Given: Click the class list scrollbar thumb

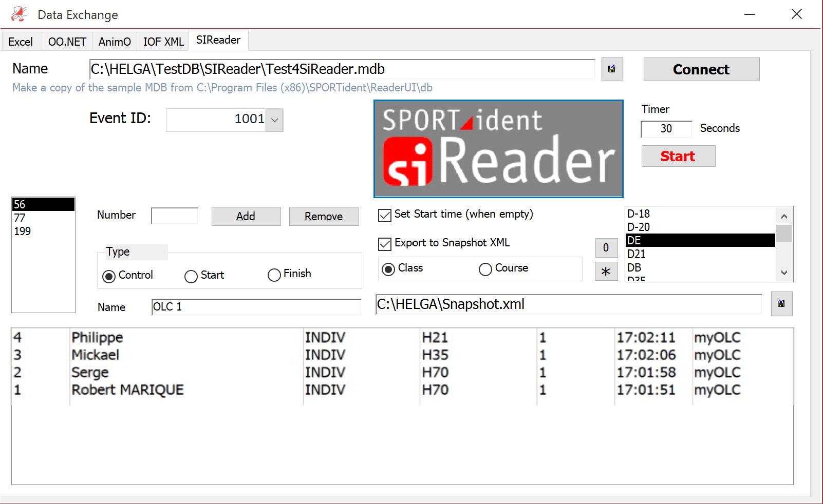Looking at the screenshot, I should [x=784, y=234].
